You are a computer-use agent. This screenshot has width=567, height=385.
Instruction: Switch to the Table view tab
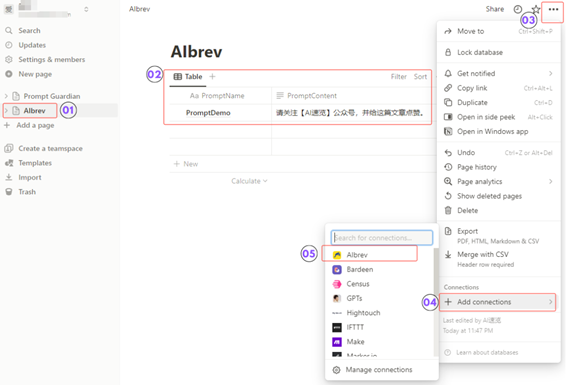coord(188,77)
